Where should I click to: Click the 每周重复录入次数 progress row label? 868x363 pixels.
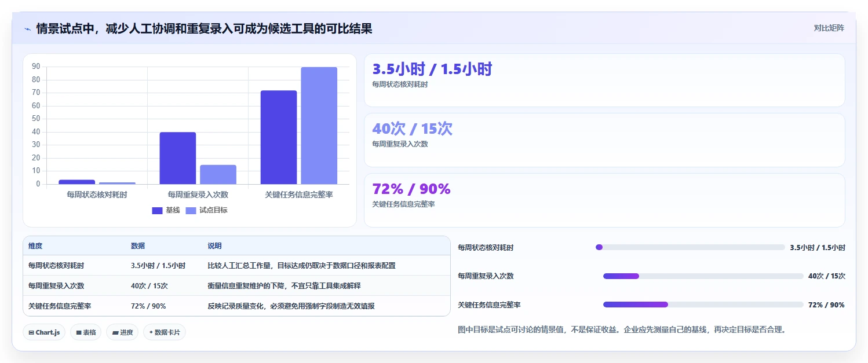[486, 276]
